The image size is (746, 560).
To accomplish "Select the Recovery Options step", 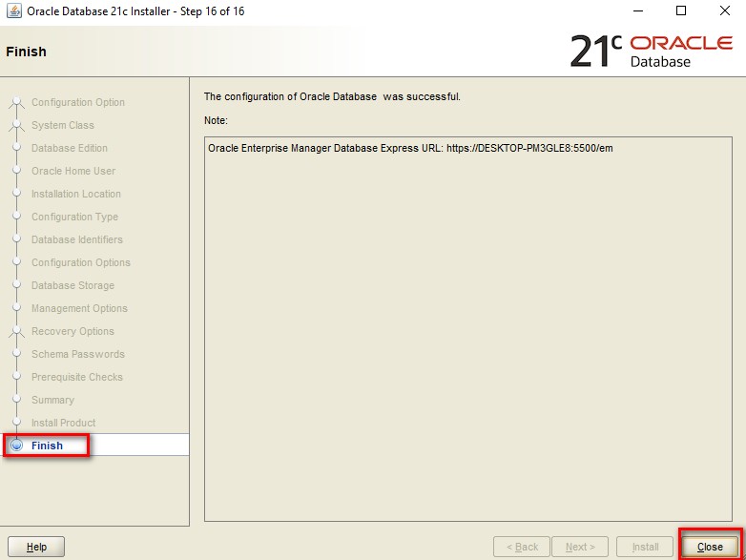I will [x=73, y=331].
